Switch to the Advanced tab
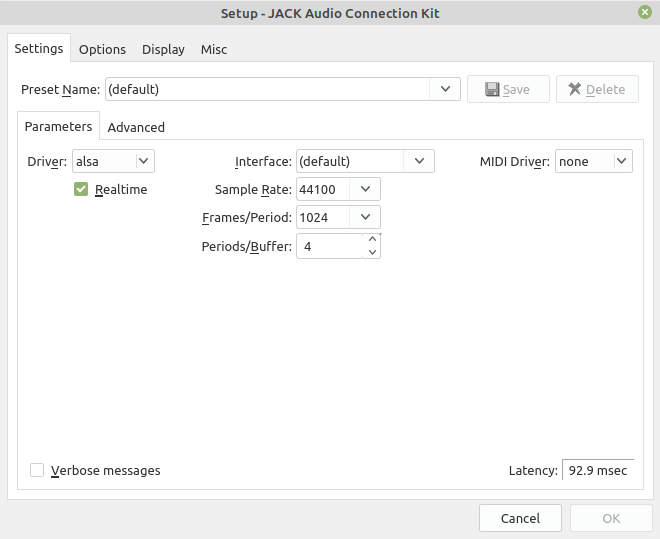Image resolution: width=660 pixels, height=539 pixels. pyautogui.click(x=136, y=127)
